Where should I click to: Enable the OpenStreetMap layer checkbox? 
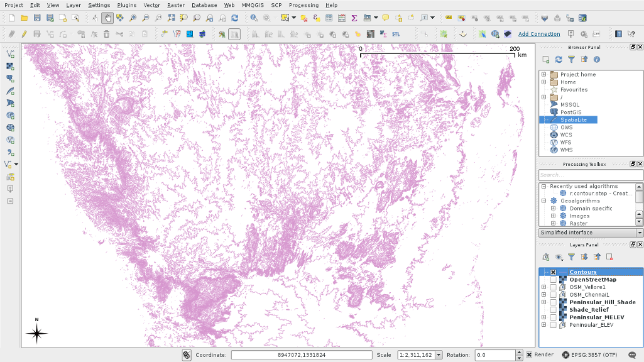[x=553, y=280]
